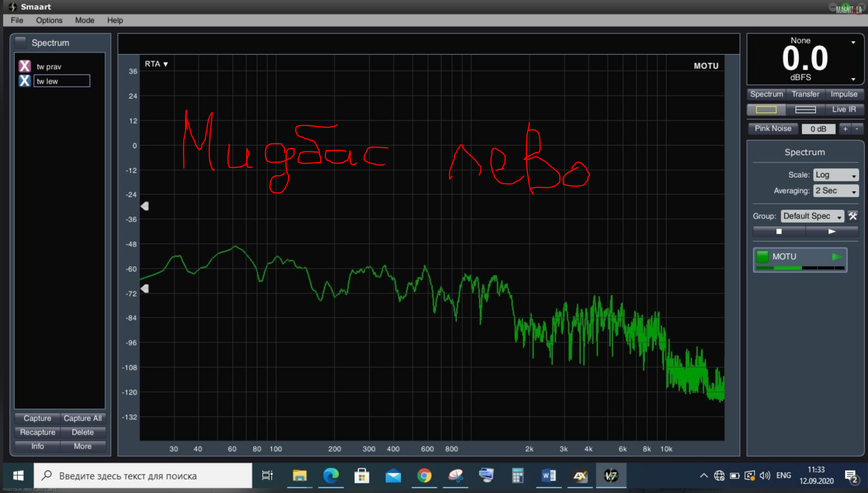
Task: Click the group settings wrench icon
Action: (x=852, y=216)
